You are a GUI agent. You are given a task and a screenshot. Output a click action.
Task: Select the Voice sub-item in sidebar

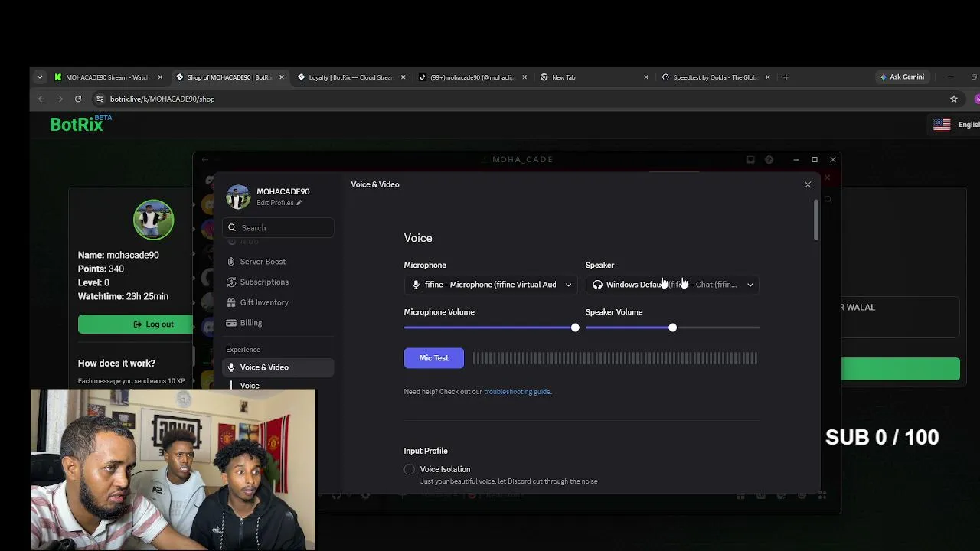click(250, 386)
